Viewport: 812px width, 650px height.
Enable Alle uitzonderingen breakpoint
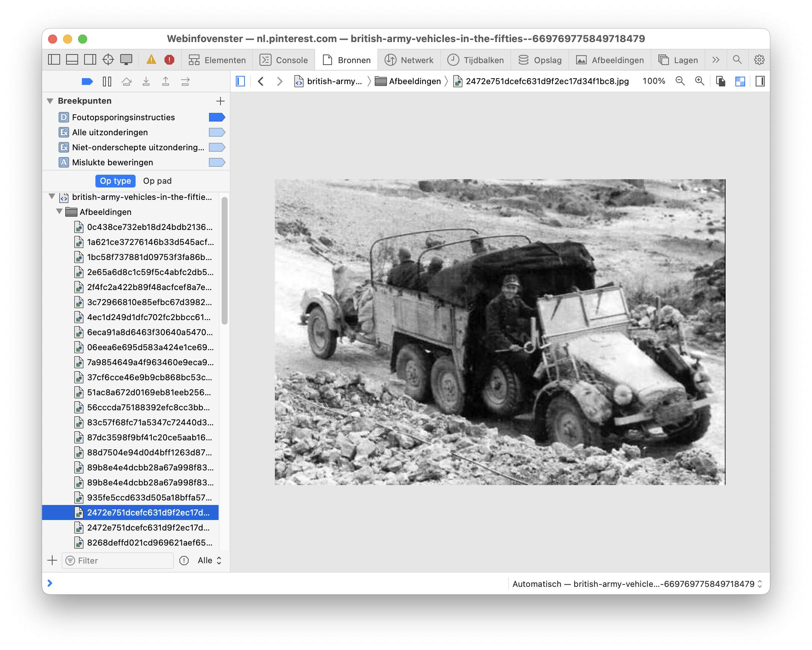point(217,132)
